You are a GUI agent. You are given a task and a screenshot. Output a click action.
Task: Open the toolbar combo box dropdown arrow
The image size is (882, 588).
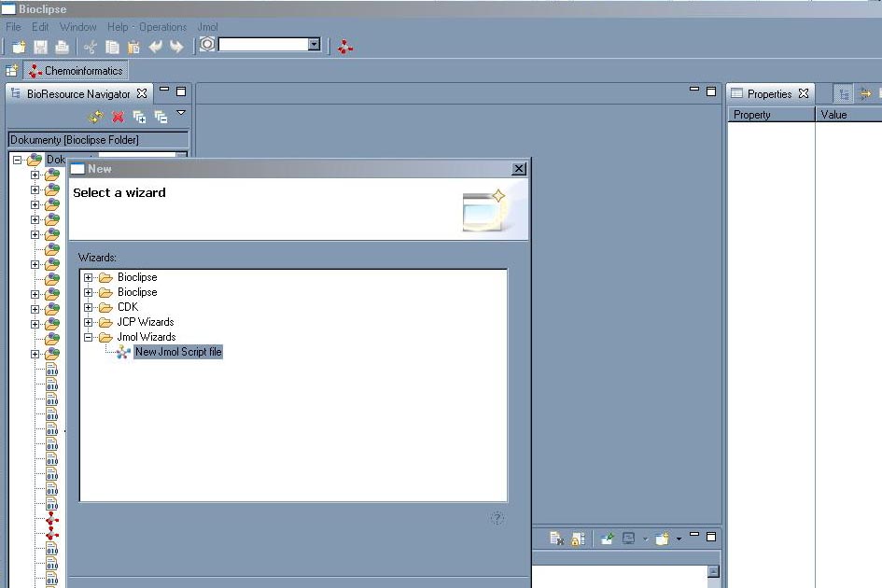point(315,45)
